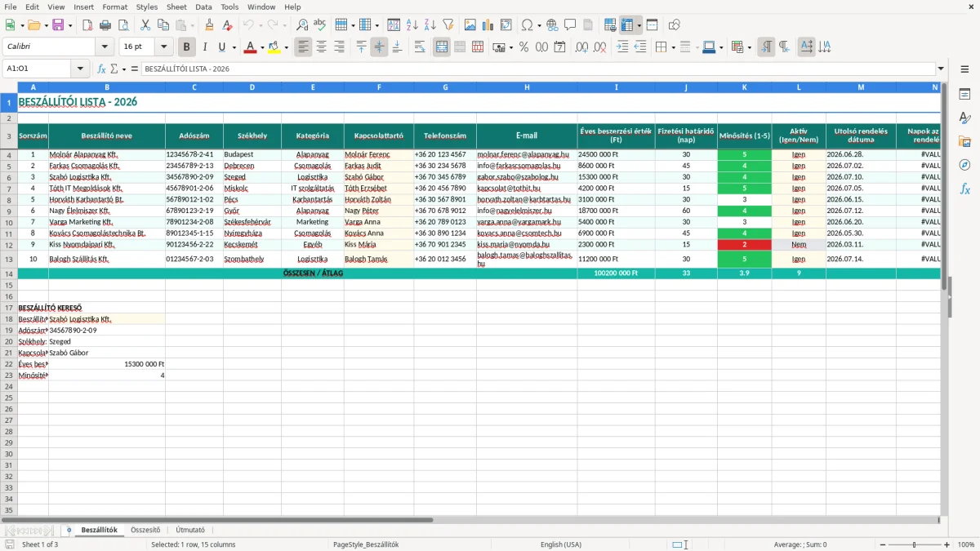Open the Sort dialog
Image resolution: width=980 pixels, height=551 pixels.
click(x=394, y=25)
